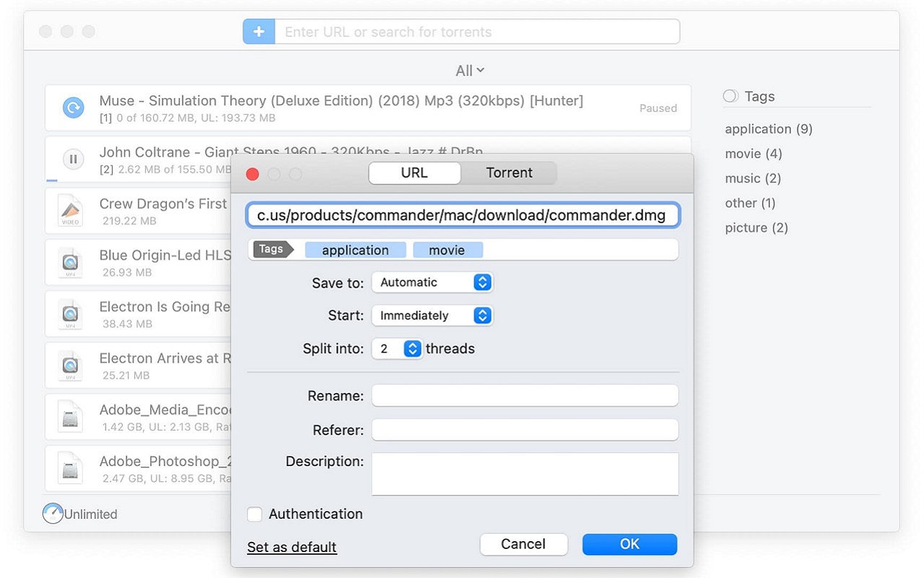
Task: Open the Unlimited speed limit gauge
Action: tap(53, 514)
